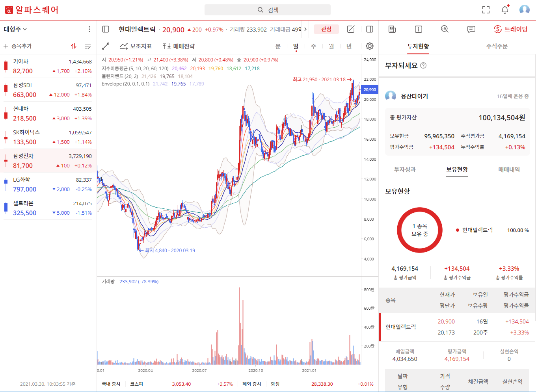
Task: Click the current price tag 20,900
Action: pos(370,89)
